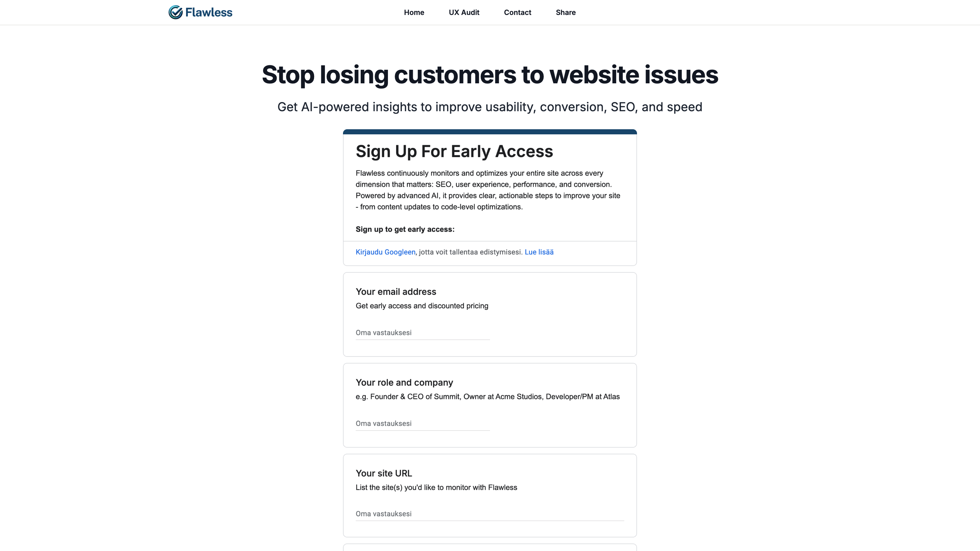Follow the Kirjaudu Googleen sign-in link
This screenshot has height=551, width=980.
386,252
